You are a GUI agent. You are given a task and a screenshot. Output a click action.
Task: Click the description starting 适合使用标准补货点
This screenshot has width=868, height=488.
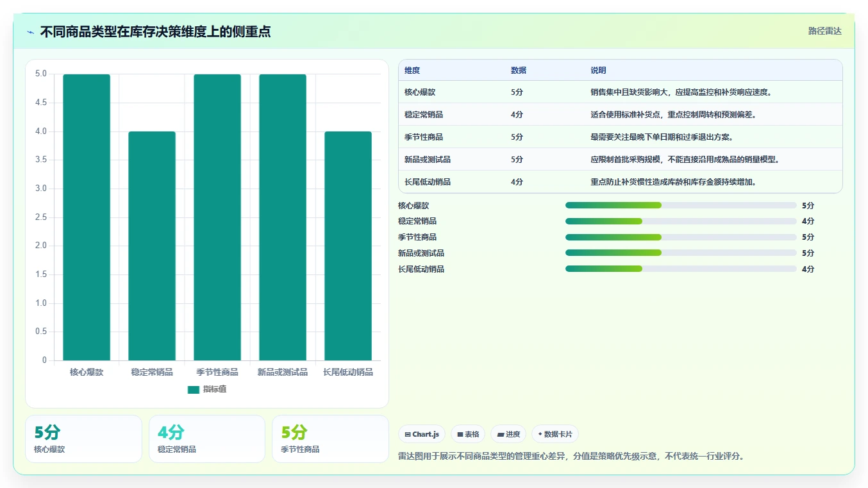[x=674, y=115]
